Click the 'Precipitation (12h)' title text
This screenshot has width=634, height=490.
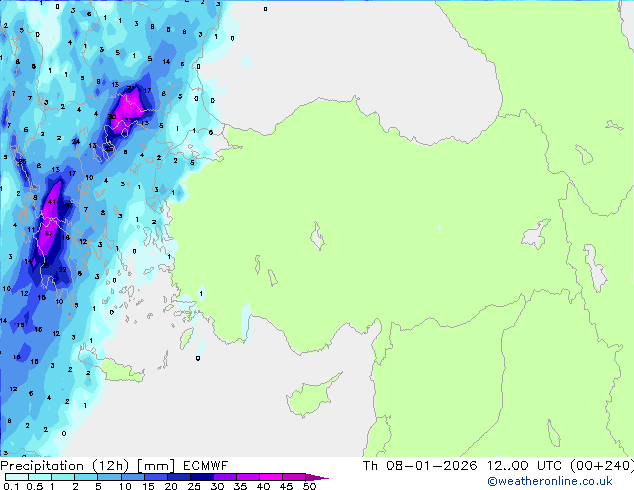click(65, 466)
